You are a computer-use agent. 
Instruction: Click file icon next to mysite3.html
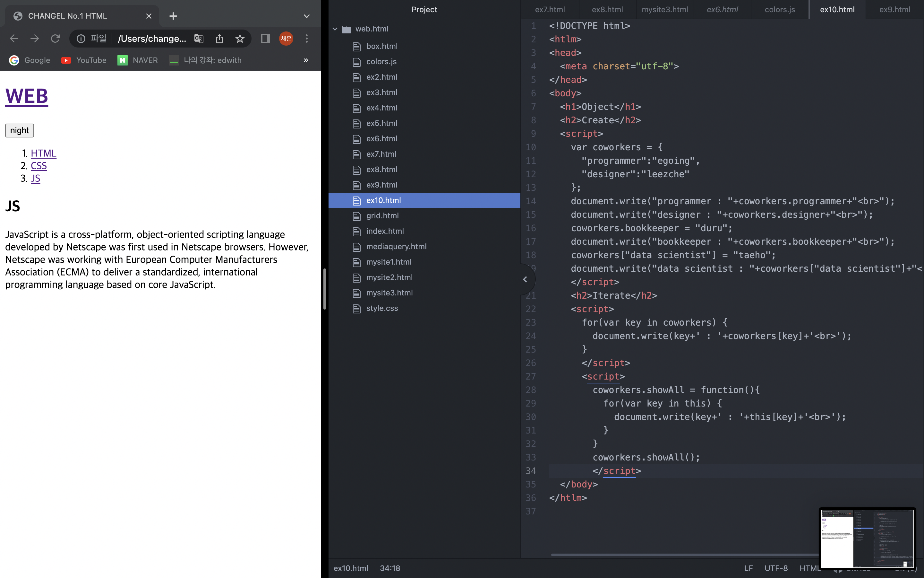[x=357, y=293]
